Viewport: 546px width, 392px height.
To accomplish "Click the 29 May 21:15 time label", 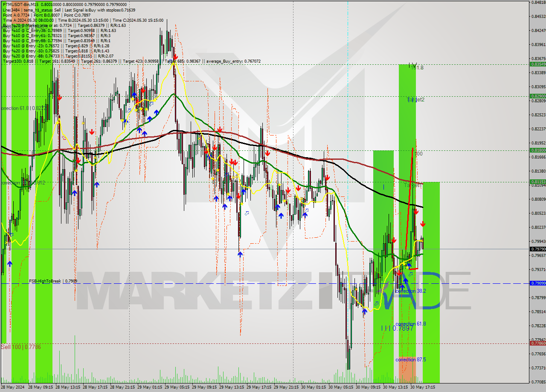I will click(286, 387).
